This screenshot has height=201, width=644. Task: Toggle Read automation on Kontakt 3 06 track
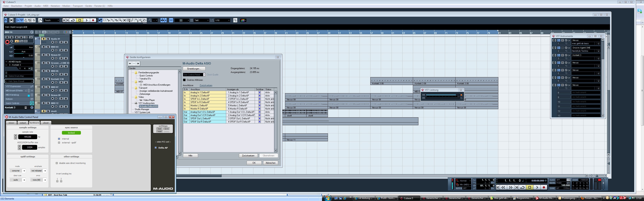click(61, 82)
